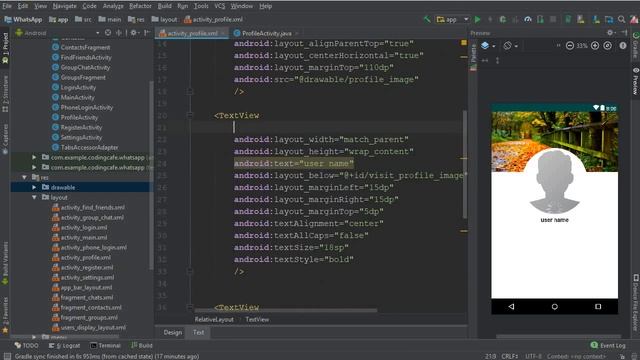Zoom in preview with plus icon
640x360 pixels.
click(595, 46)
